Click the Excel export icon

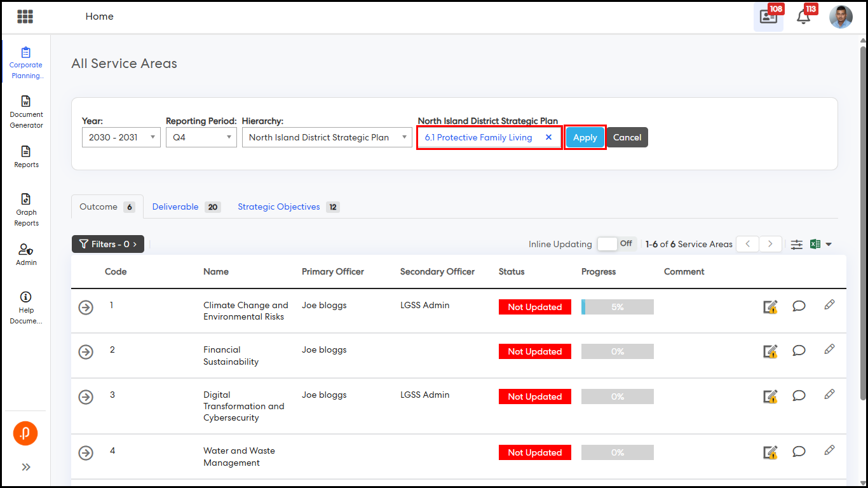(x=815, y=244)
